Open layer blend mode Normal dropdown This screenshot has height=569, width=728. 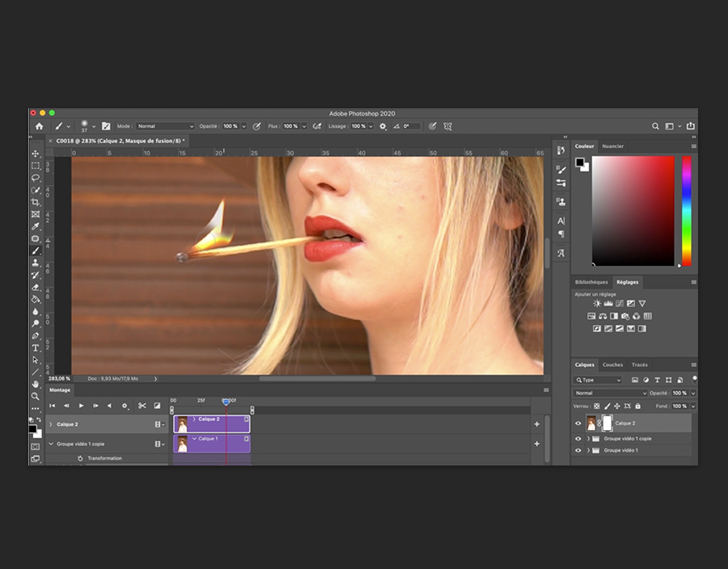[x=610, y=393]
